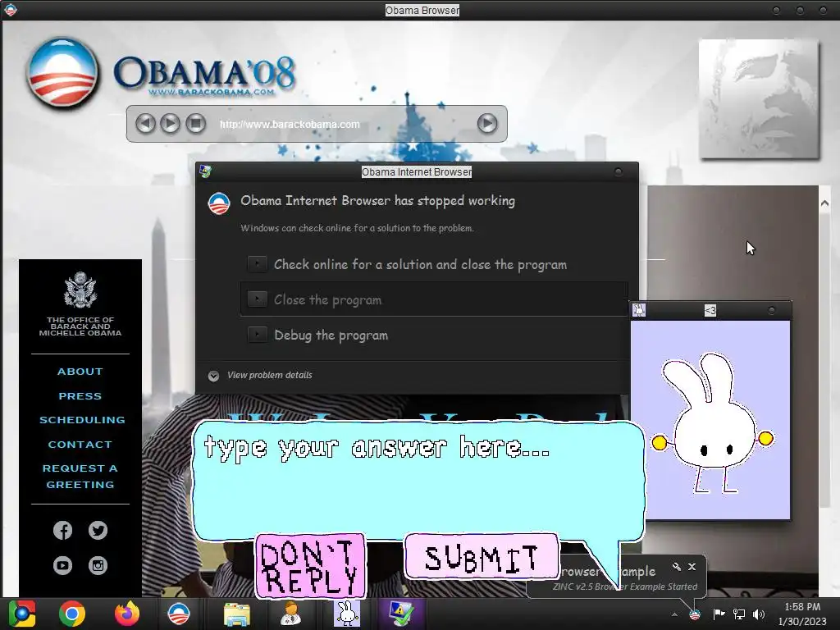Click the forward play arrow in browser toolbar
The image size is (840, 630).
tap(171, 124)
